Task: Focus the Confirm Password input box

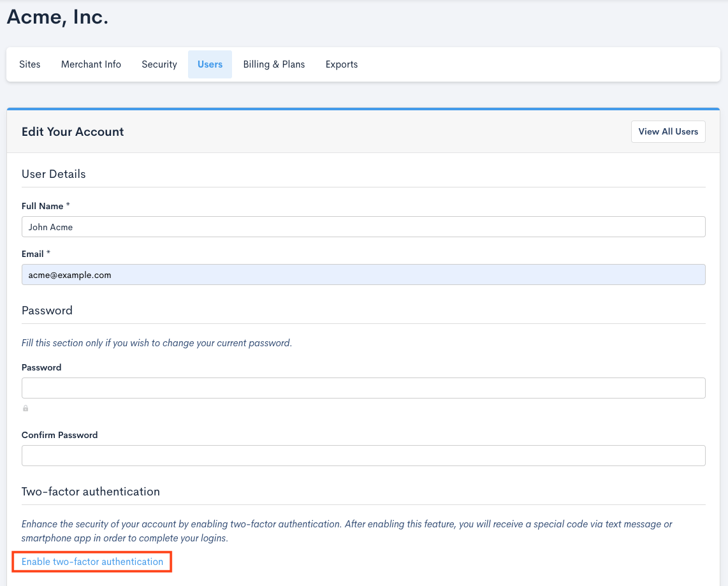Action: point(363,455)
